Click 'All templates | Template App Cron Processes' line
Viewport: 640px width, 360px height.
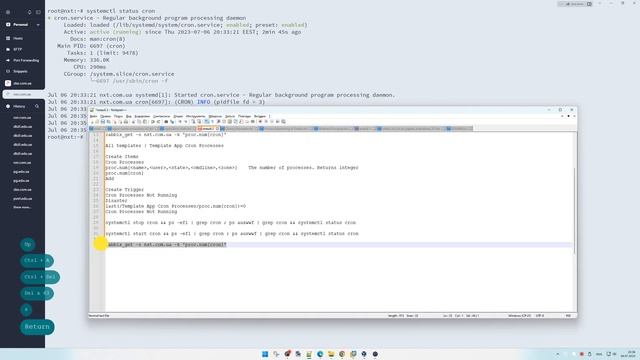click(164, 146)
